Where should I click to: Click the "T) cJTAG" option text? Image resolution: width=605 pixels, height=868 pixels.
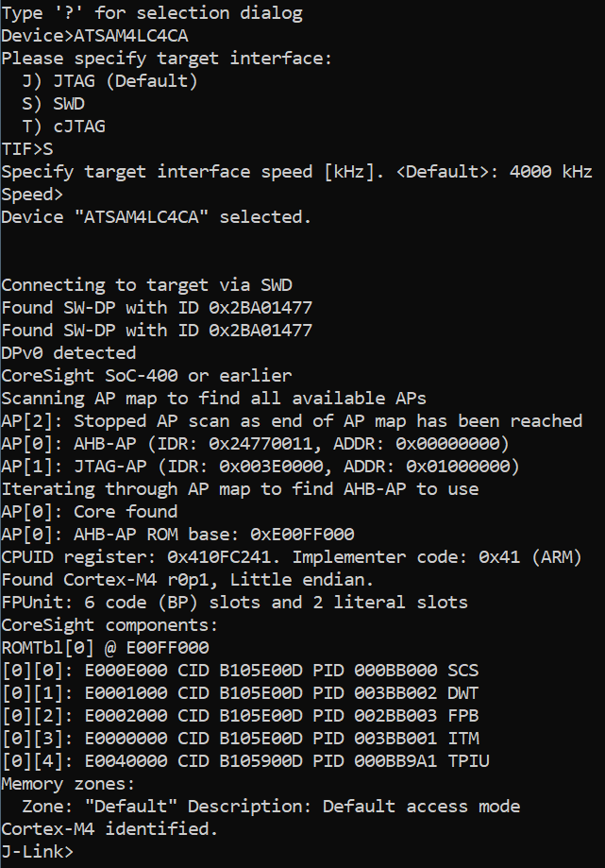coord(64,127)
